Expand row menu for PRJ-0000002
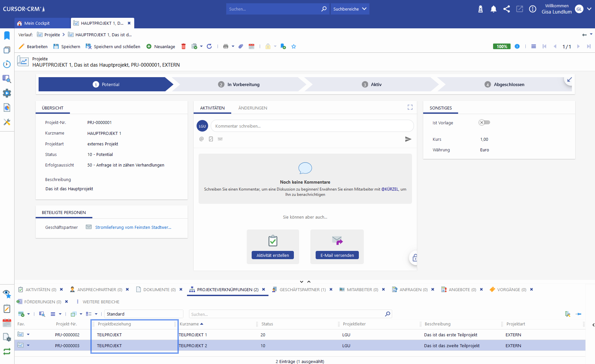This screenshot has width=595, height=364. (x=28, y=335)
